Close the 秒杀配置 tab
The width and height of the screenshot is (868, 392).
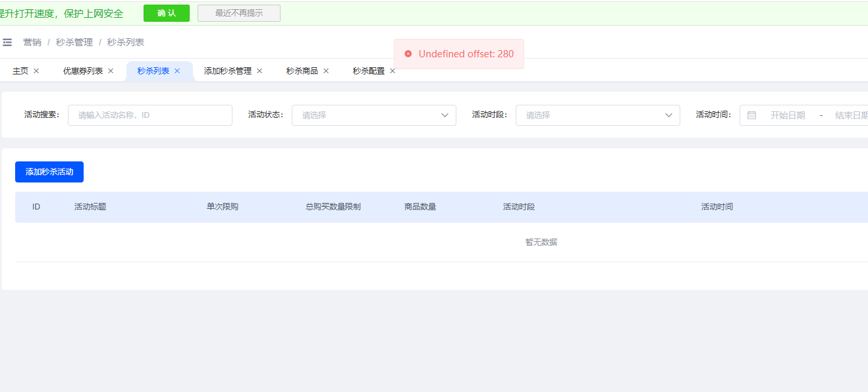393,70
